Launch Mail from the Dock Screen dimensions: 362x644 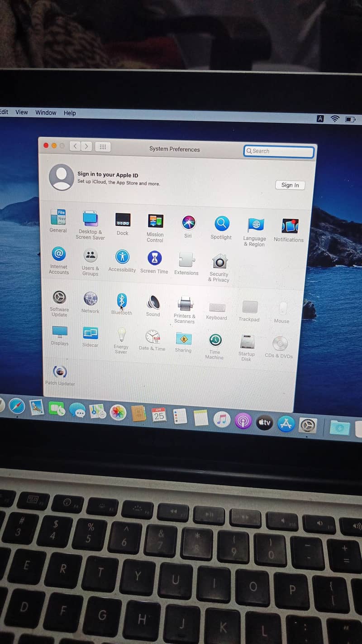[x=37, y=408]
